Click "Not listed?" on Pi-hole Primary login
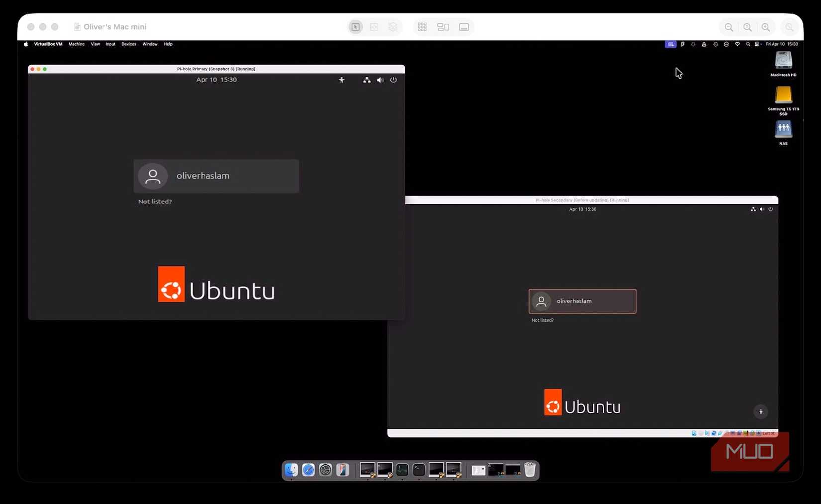The image size is (821, 504). coord(155,202)
